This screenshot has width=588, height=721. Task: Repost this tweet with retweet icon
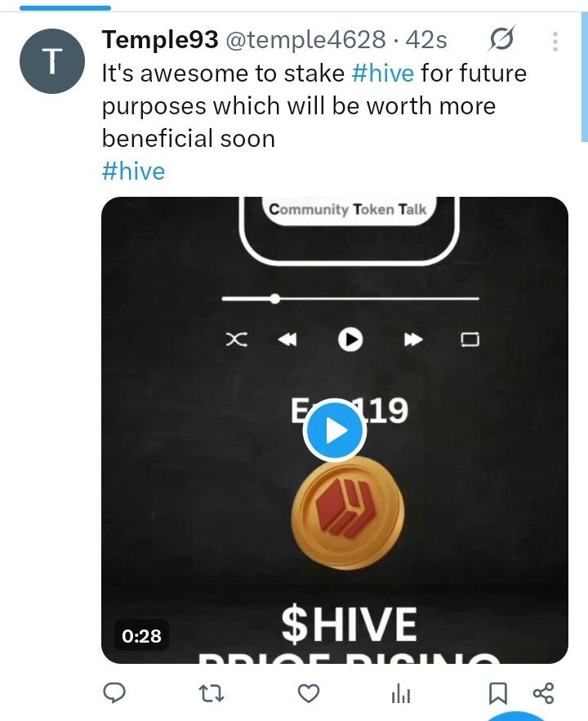coord(212,693)
